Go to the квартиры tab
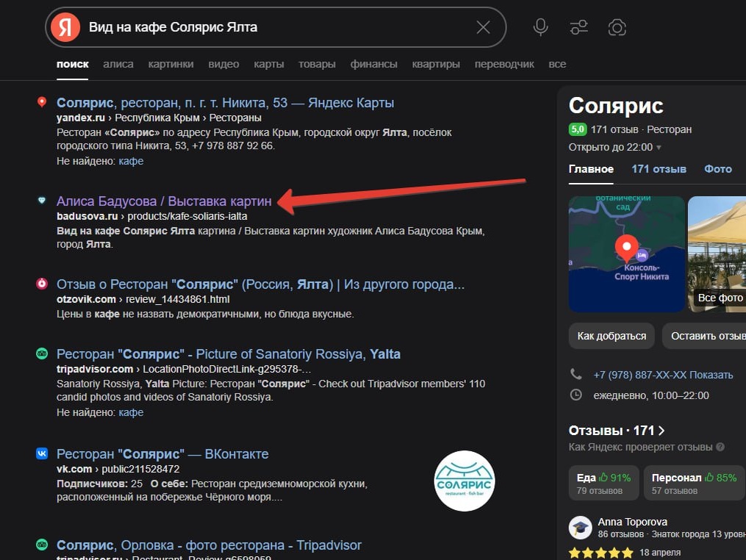 (436, 64)
